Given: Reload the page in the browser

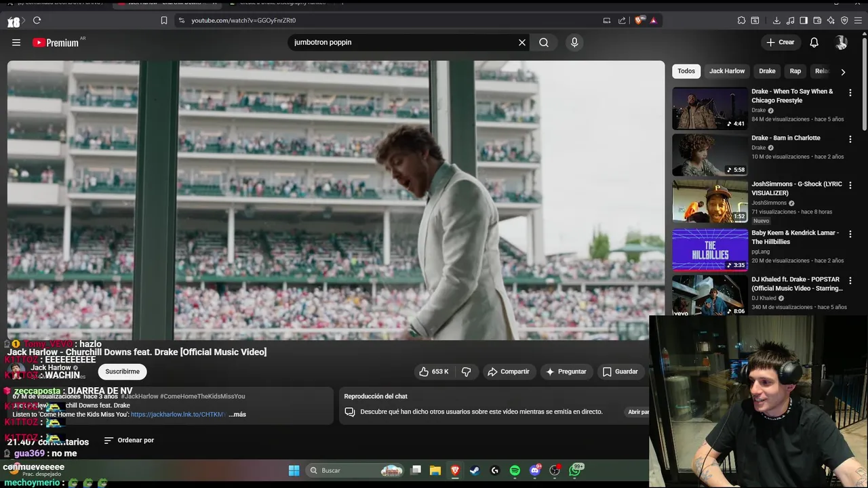Looking at the screenshot, I should (37, 20).
